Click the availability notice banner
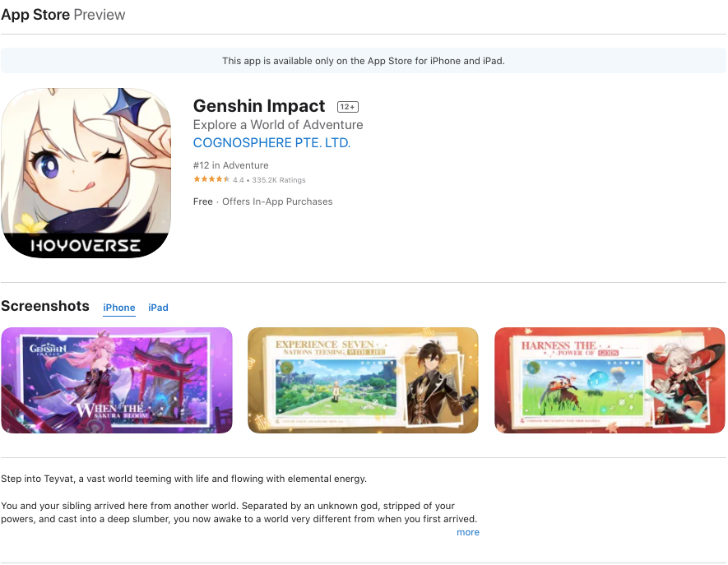This screenshot has height=565, width=728. coord(364,61)
